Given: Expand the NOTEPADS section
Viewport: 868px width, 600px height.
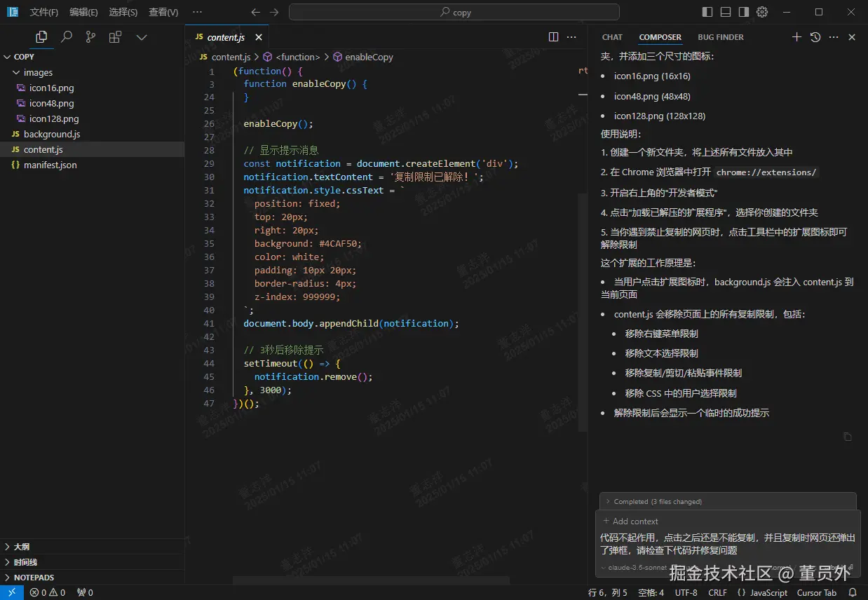Looking at the screenshot, I should [x=34, y=578].
